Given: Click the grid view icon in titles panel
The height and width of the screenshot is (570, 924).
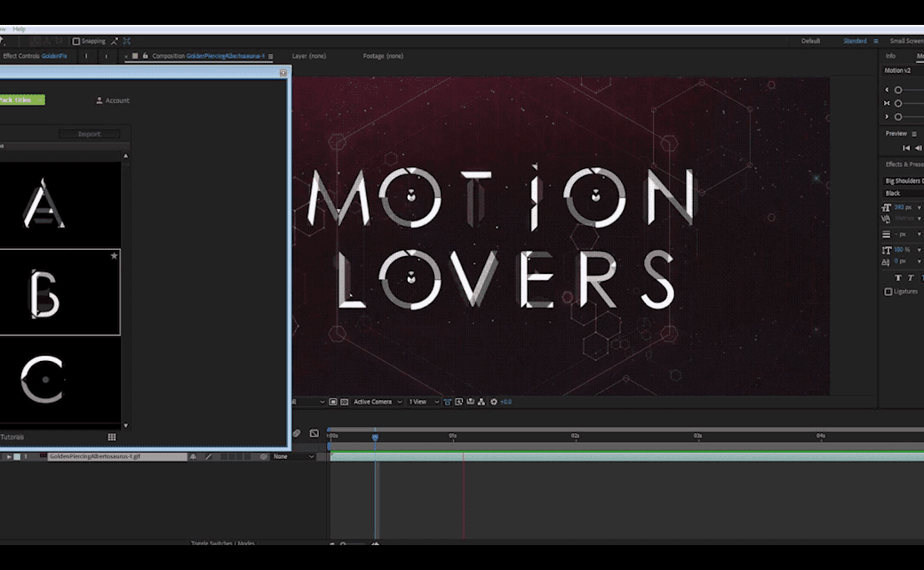Looking at the screenshot, I should coord(111,438).
